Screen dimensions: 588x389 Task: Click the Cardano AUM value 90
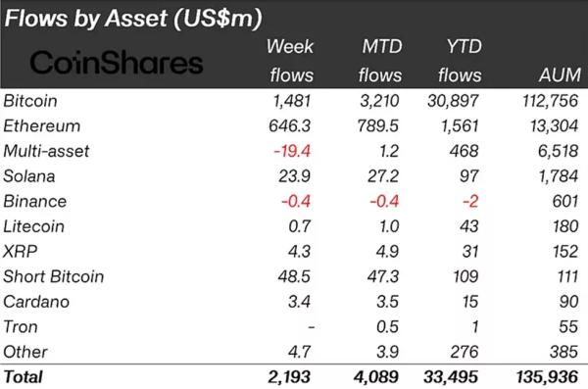[x=568, y=302]
